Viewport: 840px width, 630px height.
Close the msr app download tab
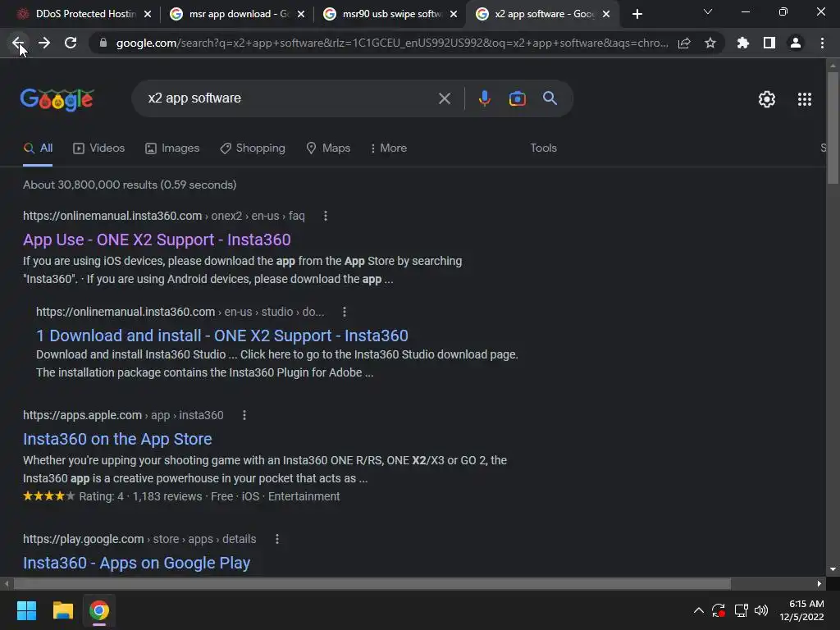pos(301,15)
